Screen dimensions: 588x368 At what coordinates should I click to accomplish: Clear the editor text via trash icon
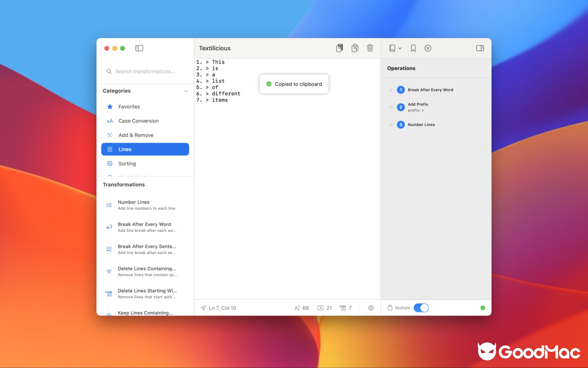pos(370,48)
